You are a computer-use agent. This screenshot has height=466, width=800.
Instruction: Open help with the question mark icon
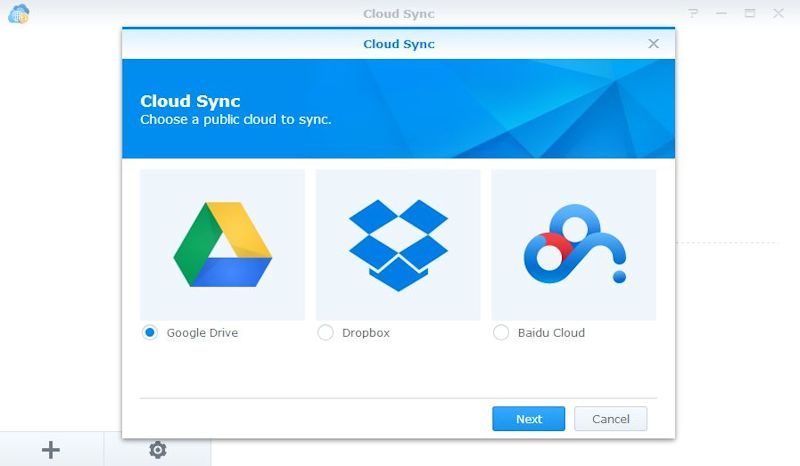click(692, 13)
